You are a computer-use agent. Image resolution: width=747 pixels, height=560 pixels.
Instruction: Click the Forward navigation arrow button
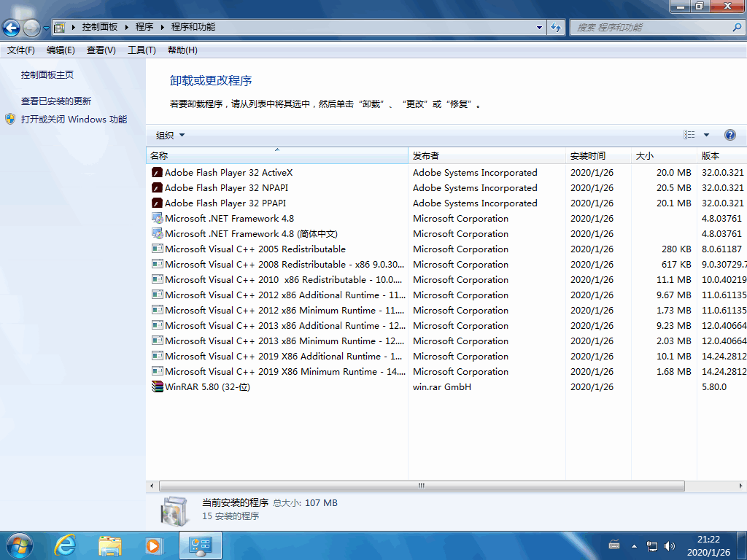click(32, 28)
